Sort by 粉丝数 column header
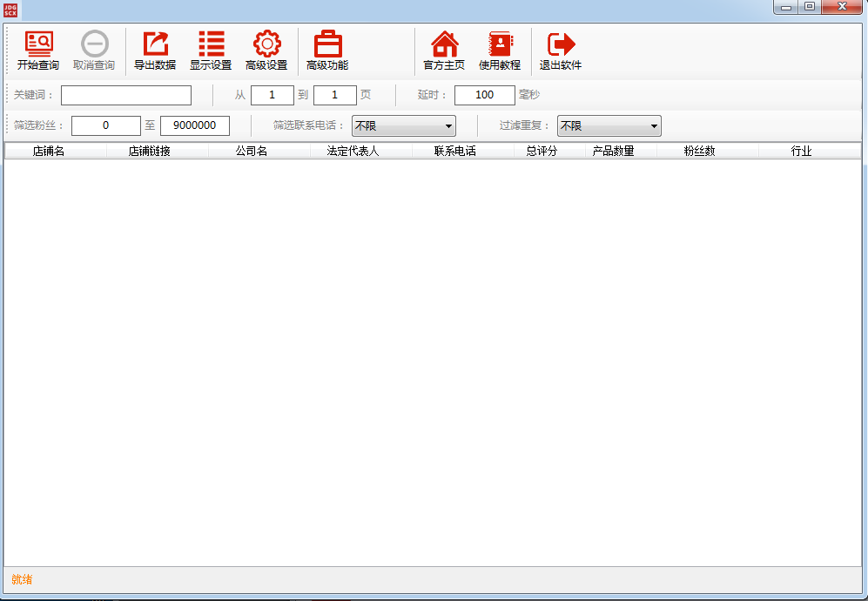The height and width of the screenshot is (601, 868). coord(699,151)
